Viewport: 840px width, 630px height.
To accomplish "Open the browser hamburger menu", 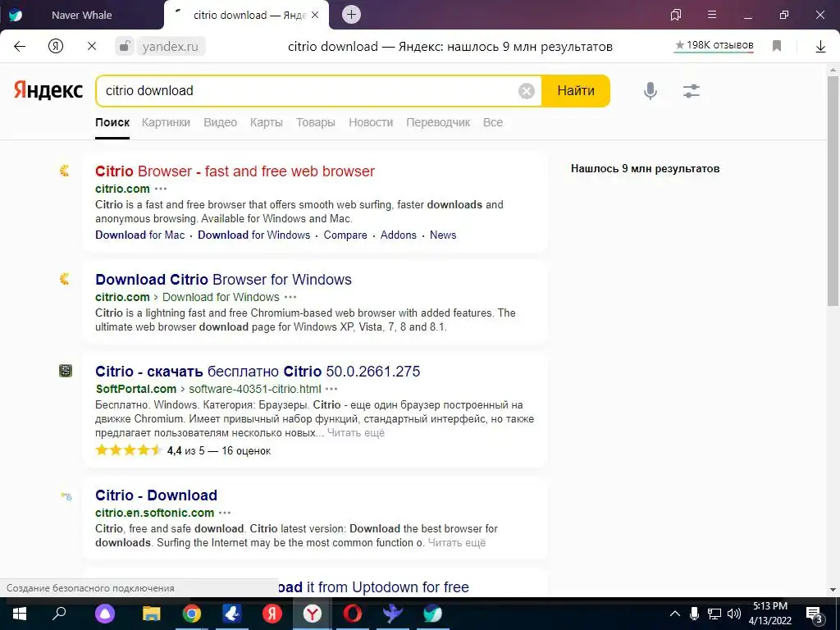I will 712,15.
